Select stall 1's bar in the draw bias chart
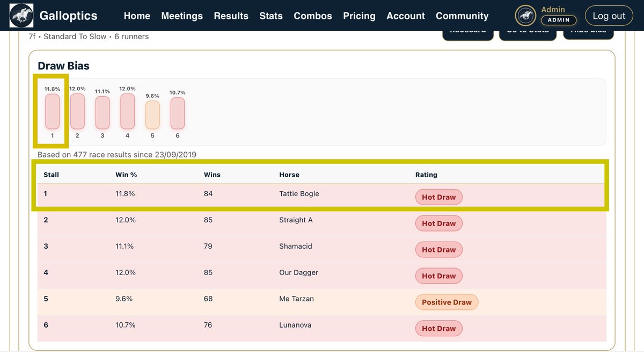Image resolution: width=644 pixels, height=354 pixels. (x=52, y=111)
